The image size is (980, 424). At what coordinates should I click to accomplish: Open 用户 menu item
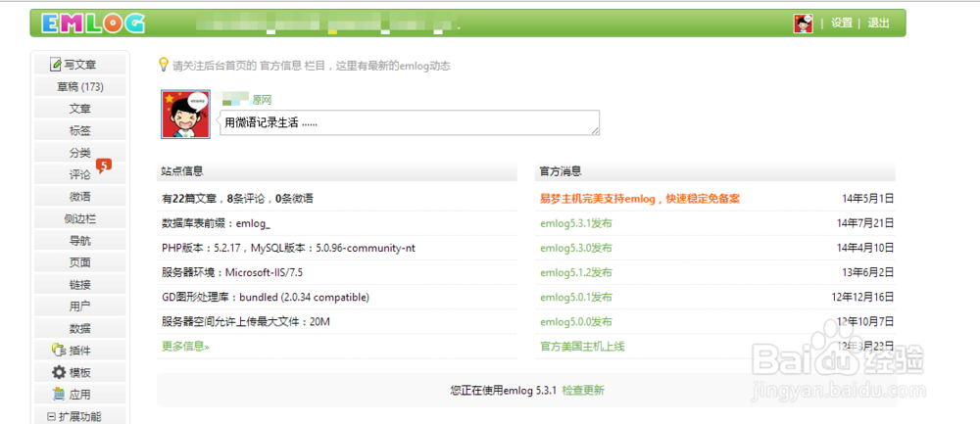80,306
